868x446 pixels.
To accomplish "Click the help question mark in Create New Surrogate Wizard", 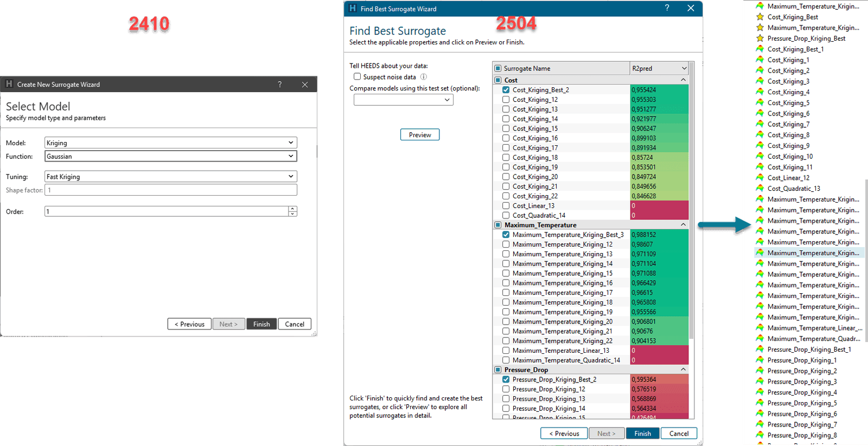I will (x=279, y=84).
